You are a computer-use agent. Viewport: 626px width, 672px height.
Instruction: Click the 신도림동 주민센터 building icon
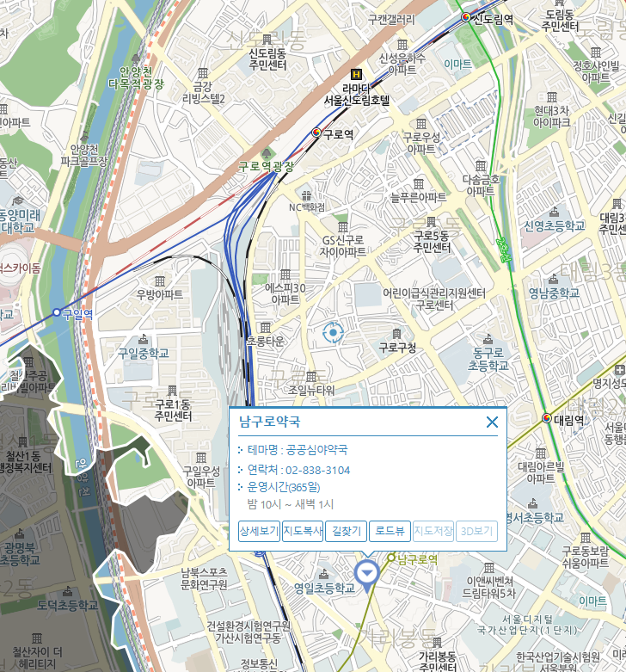pos(267,40)
